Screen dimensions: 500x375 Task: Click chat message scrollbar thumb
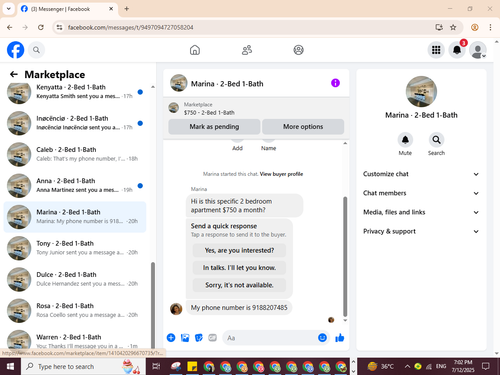tap(345, 256)
